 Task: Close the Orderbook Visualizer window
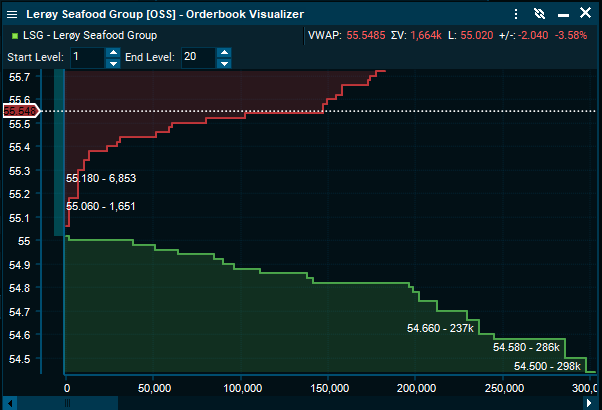pyautogui.click(x=585, y=14)
